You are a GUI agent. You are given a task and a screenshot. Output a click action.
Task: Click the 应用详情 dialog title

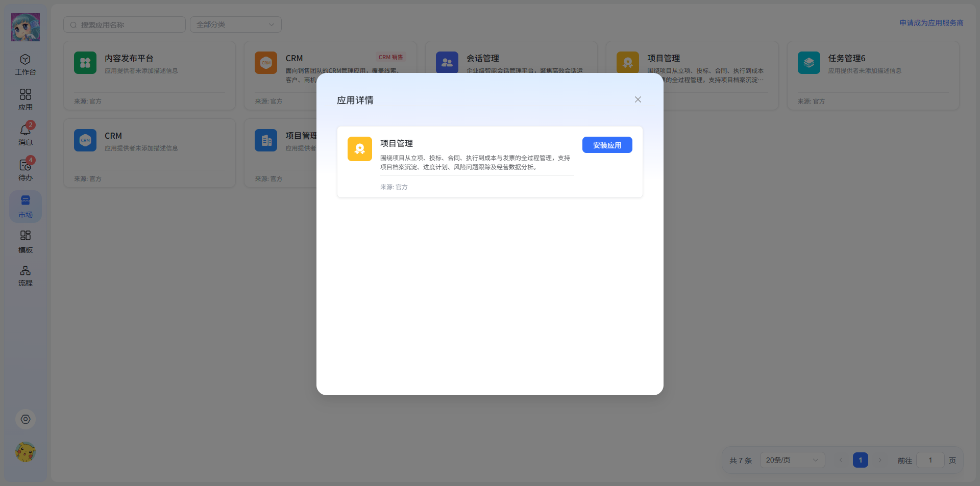click(x=355, y=100)
